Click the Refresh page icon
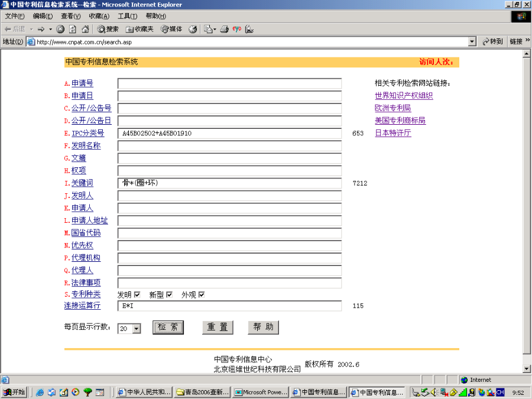 (73, 29)
